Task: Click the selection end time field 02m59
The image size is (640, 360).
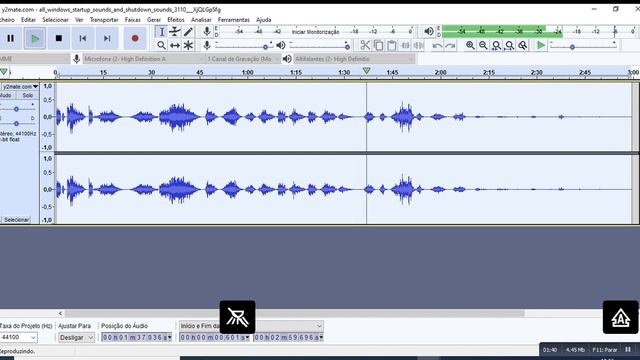Action: pyautogui.click(x=288, y=338)
